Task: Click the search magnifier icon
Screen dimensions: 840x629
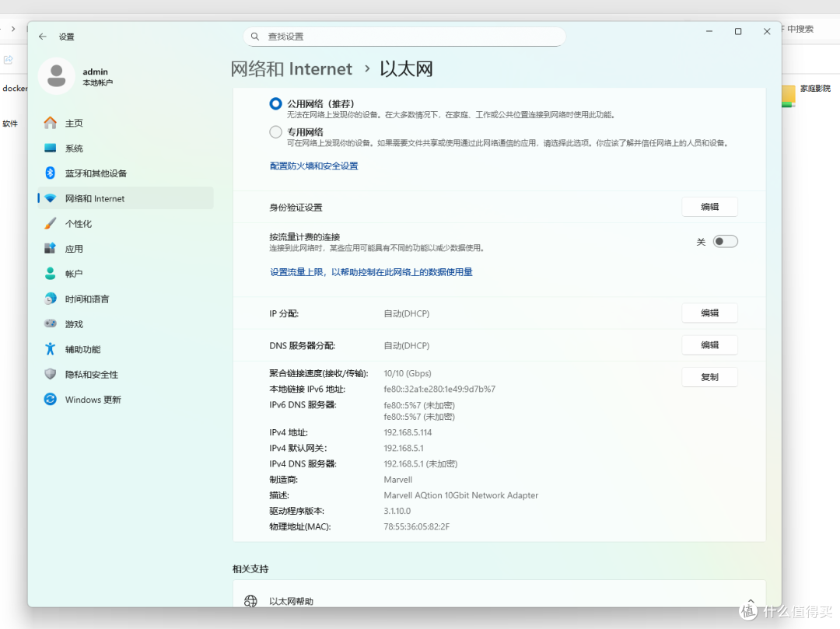Action: coord(255,37)
